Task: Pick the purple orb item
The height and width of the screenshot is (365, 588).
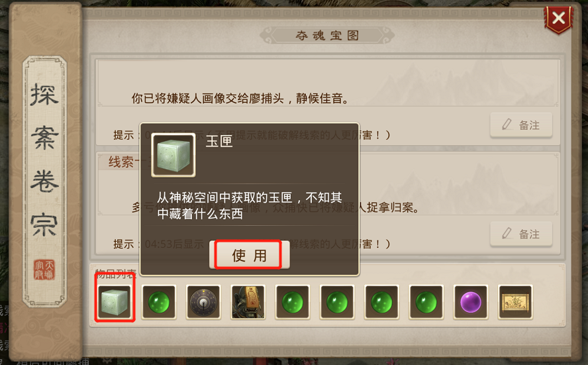Action: [x=471, y=302]
